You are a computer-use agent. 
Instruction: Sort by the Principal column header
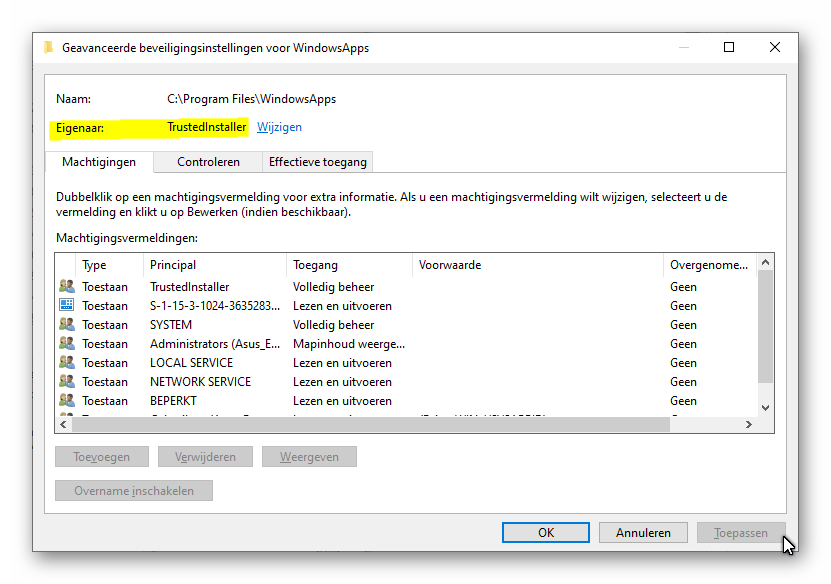pyautogui.click(x=215, y=265)
